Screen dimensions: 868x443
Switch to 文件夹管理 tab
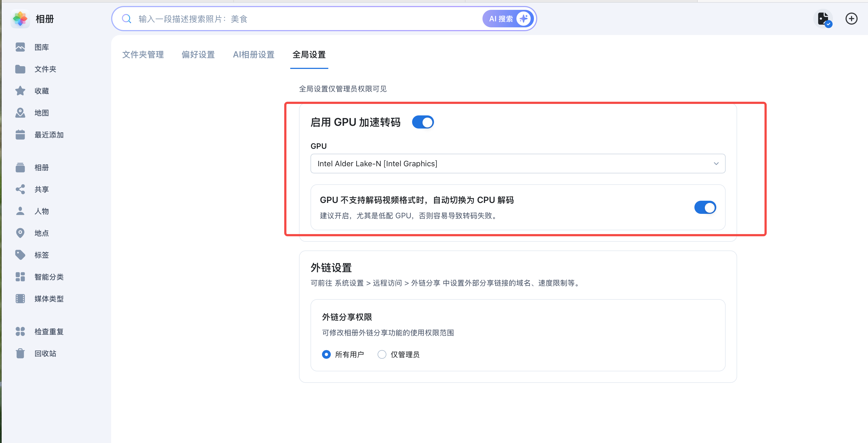pyautogui.click(x=143, y=54)
